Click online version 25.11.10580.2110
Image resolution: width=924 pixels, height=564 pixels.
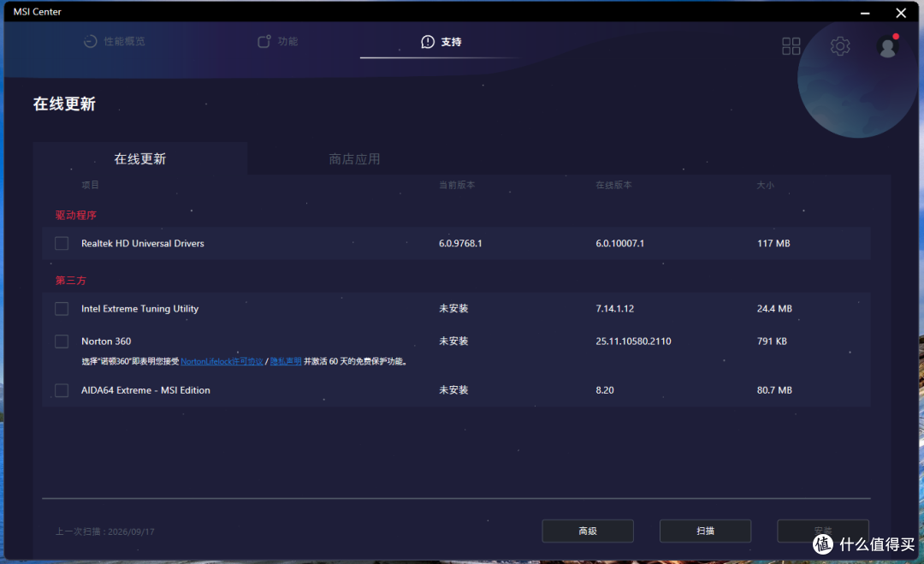[633, 341]
